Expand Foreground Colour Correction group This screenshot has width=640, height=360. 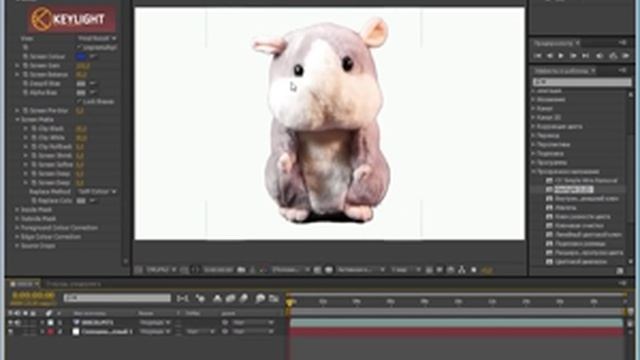(x=17, y=228)
